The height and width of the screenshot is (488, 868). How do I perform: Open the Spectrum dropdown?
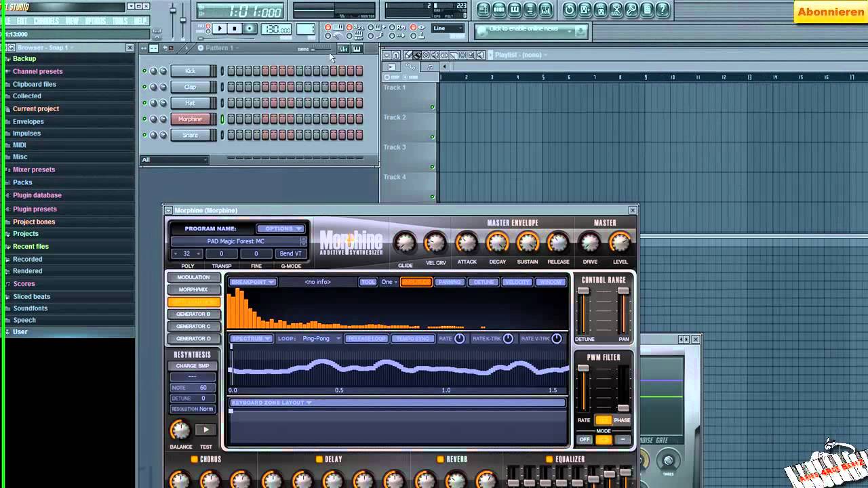251,338
